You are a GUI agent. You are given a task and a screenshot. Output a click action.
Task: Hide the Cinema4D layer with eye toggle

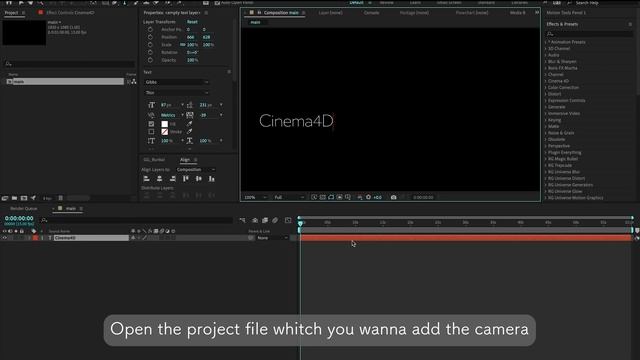coord(4,238)
